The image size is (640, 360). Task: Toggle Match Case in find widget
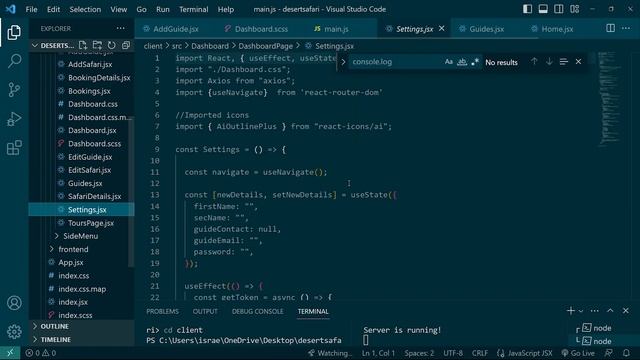tap(449, 62)
